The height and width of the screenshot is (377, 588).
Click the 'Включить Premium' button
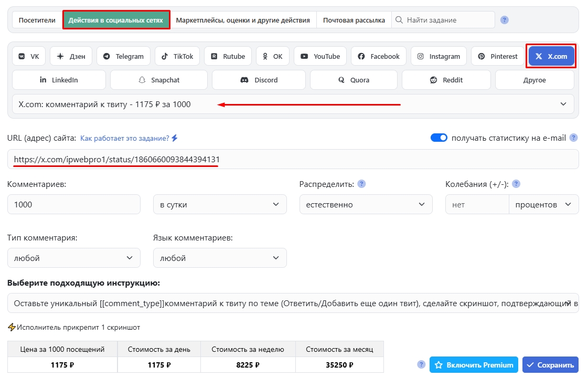(x=474, y=364)
